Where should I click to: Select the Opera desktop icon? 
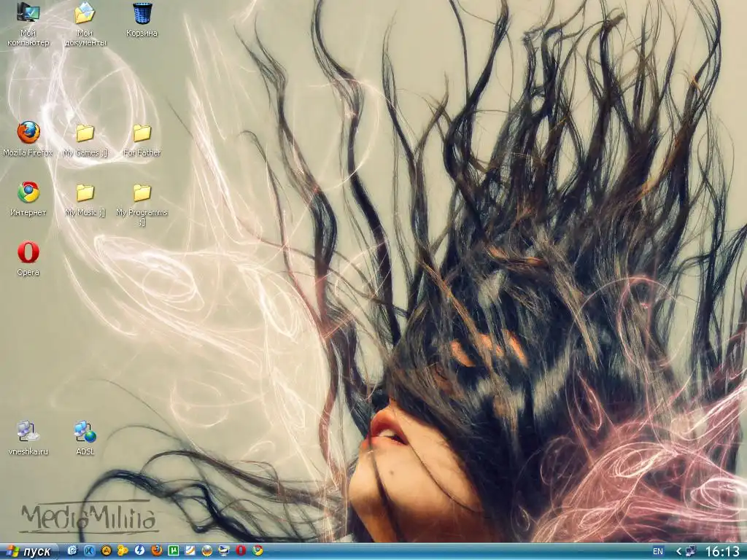pyautogui.click(x=28, y=253)
